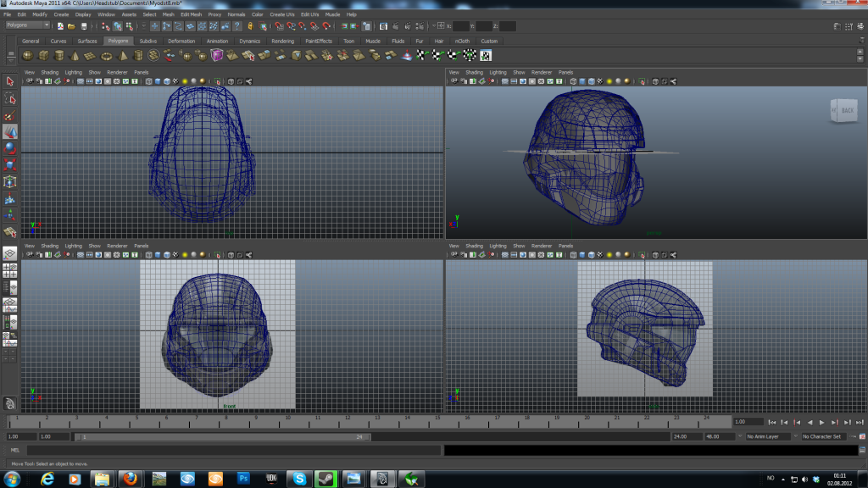
Task: Activate the Universal Manipulator tool
Action: (x=10, y=182)
